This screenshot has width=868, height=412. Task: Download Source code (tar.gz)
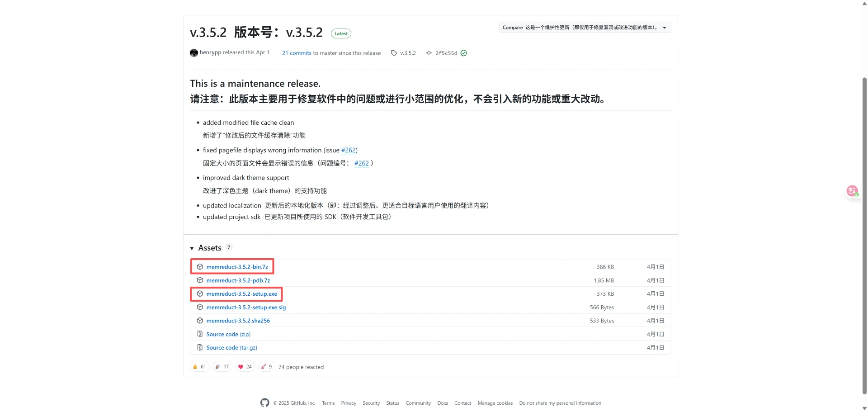point(232,348)
